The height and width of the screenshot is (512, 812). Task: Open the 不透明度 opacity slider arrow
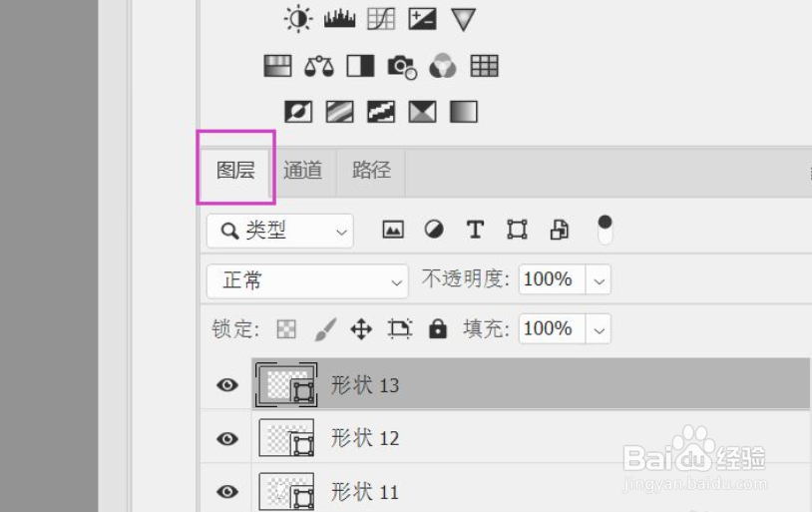coord(599,280)
